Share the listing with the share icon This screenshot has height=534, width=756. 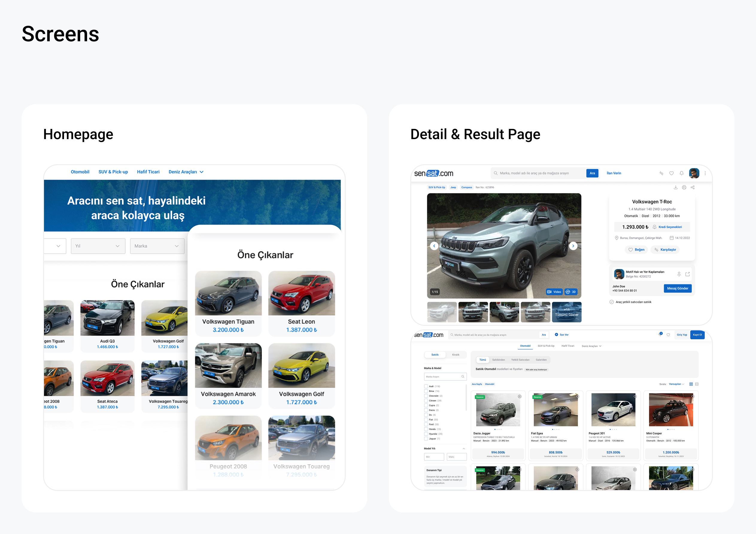click(693, 187)
